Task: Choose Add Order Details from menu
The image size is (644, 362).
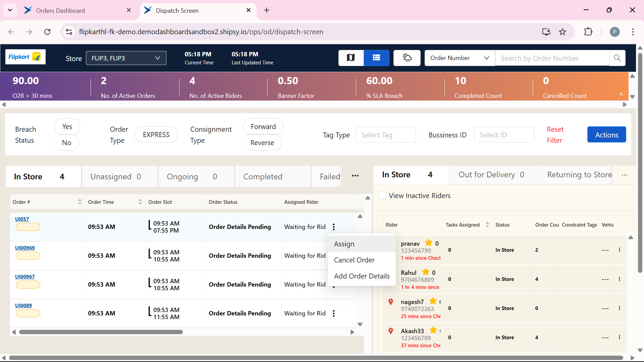Action: (x=362, y=276)
